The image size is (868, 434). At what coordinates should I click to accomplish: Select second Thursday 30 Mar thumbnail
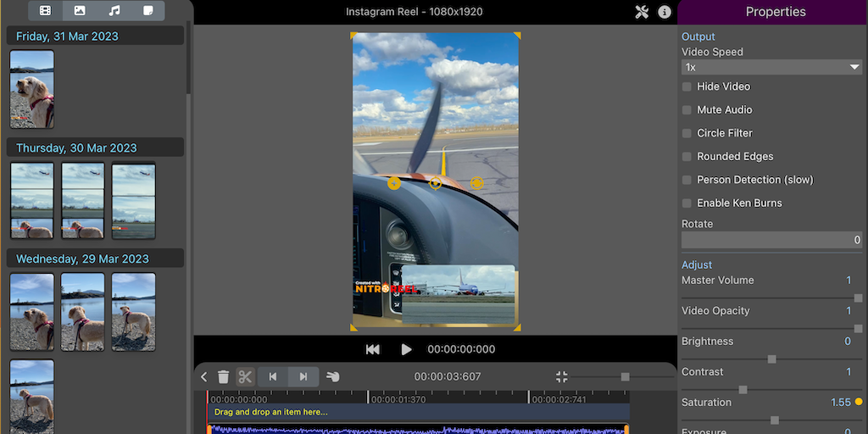82,200
